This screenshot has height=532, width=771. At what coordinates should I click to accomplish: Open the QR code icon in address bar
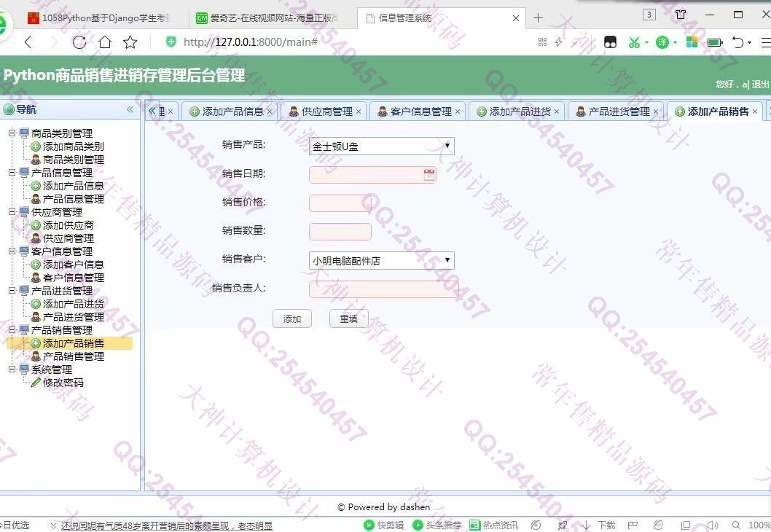click(542, 42)
